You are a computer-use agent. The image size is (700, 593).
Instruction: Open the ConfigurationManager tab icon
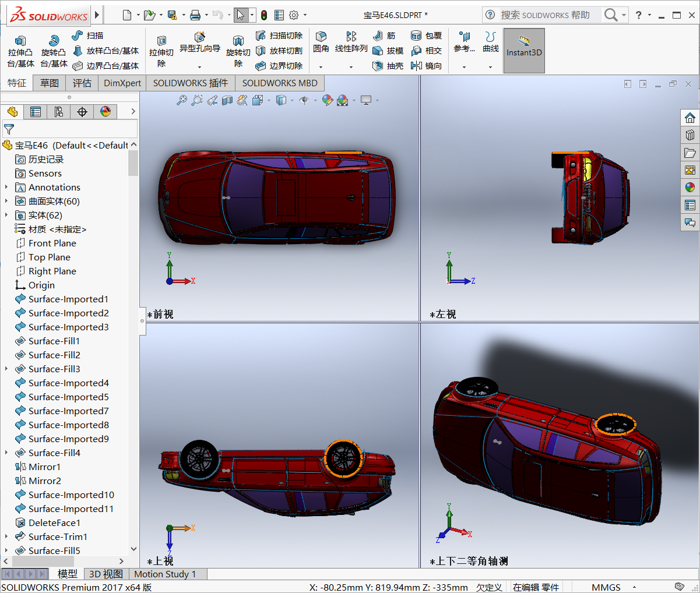point(59,112)
